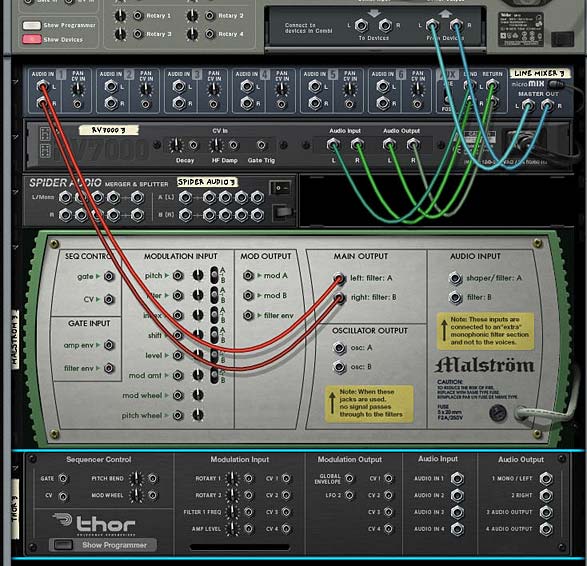Toggle Combinator Show Devices button
Image resolution: width=587 pixels, height=566 pixels.
click(32, 39)
